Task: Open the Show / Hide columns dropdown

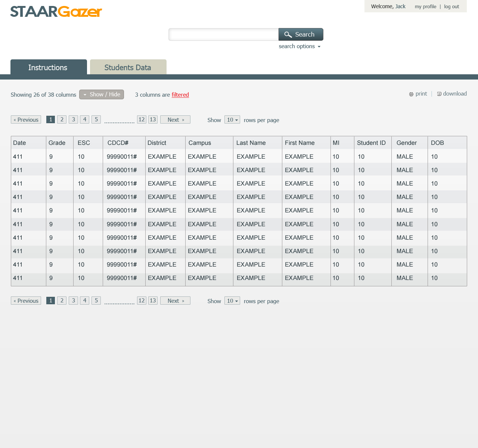Action: point(102,94)
